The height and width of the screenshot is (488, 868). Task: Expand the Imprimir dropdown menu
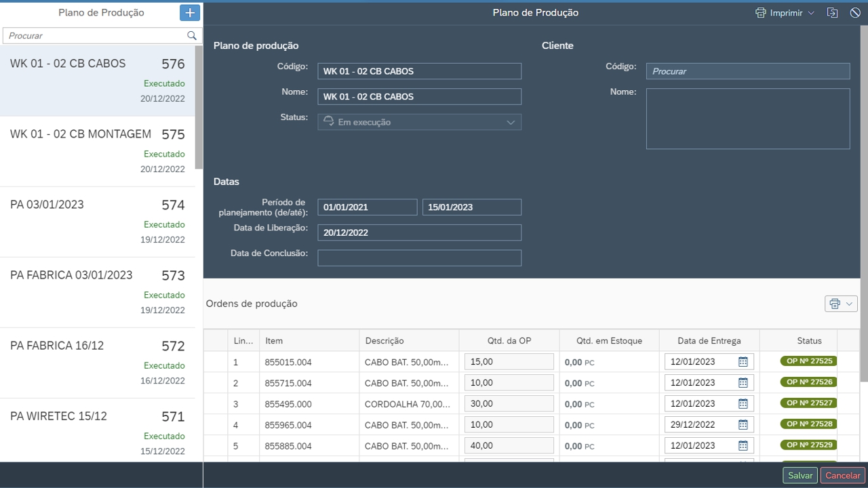pyautogui.click(x=811, y=13)
